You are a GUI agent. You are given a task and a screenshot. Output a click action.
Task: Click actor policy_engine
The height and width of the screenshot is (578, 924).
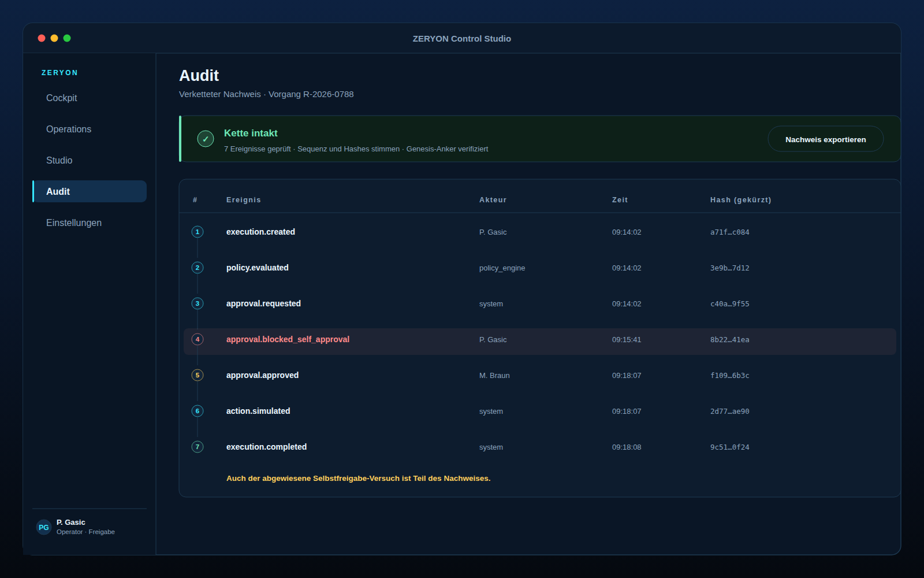coord(502,268)
